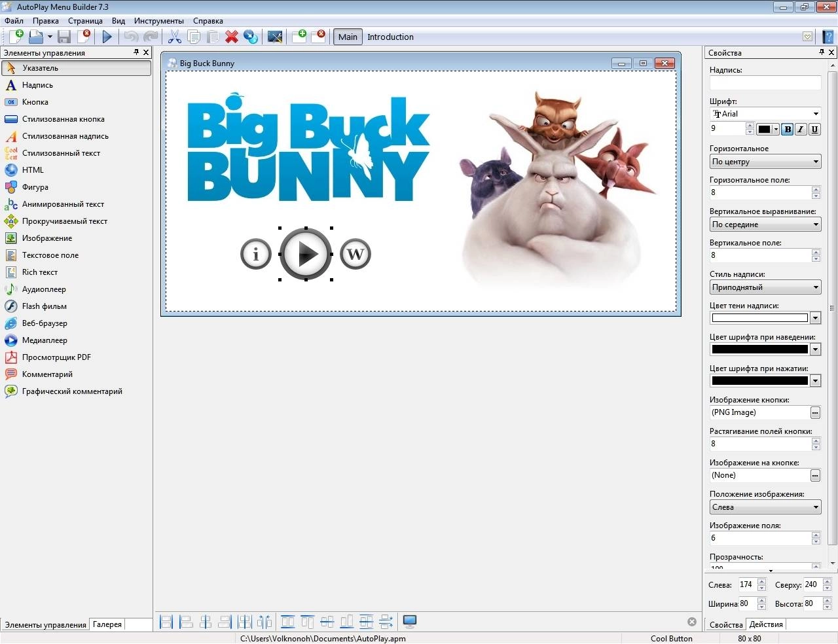Select the Веб-браузер control

[x=76, y=323]
